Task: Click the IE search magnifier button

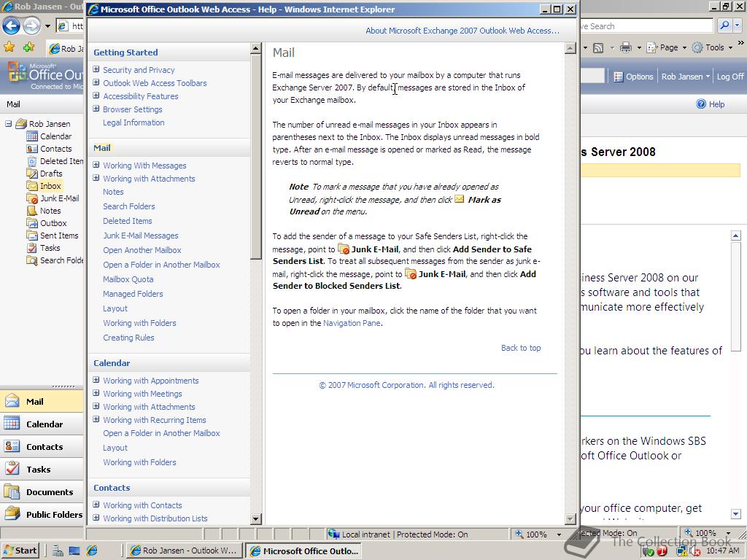Action: (x=724, y=26)
